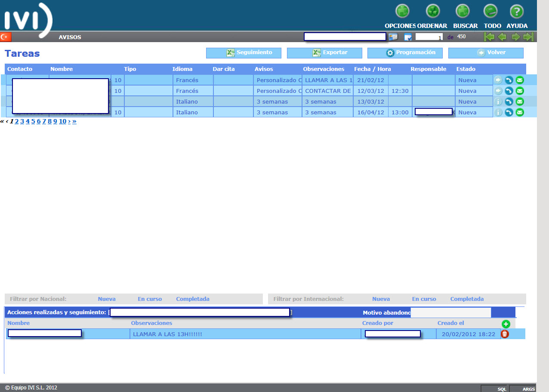This screenshot has height=392, width=549.
Task: Click the Motivo abandono field
Action: coord(450,312)
